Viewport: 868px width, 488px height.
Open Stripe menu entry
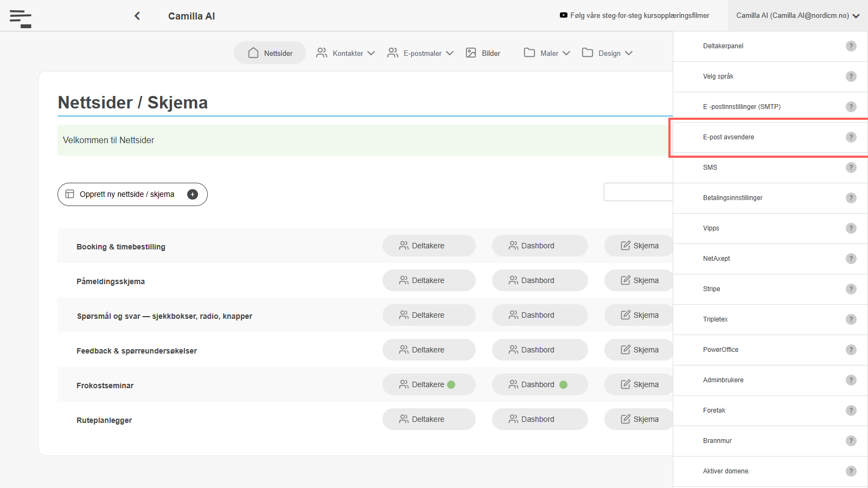[x=770, y=289]
